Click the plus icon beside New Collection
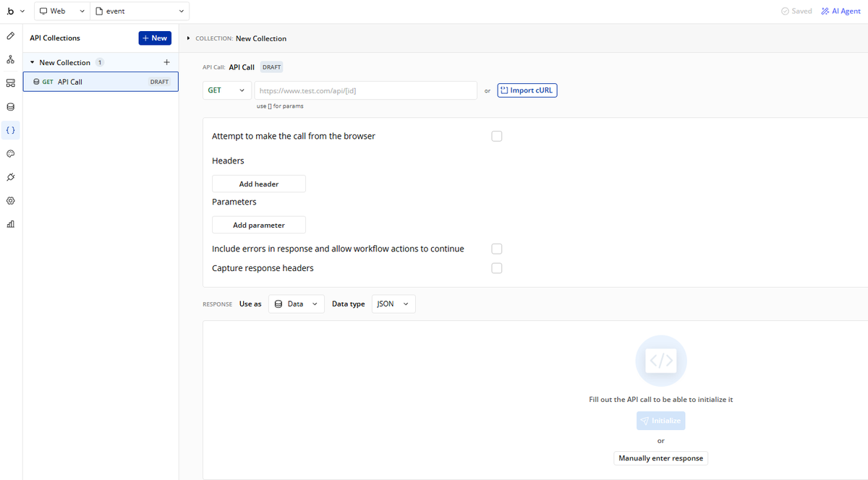The image size is (868, 480). 166,62
